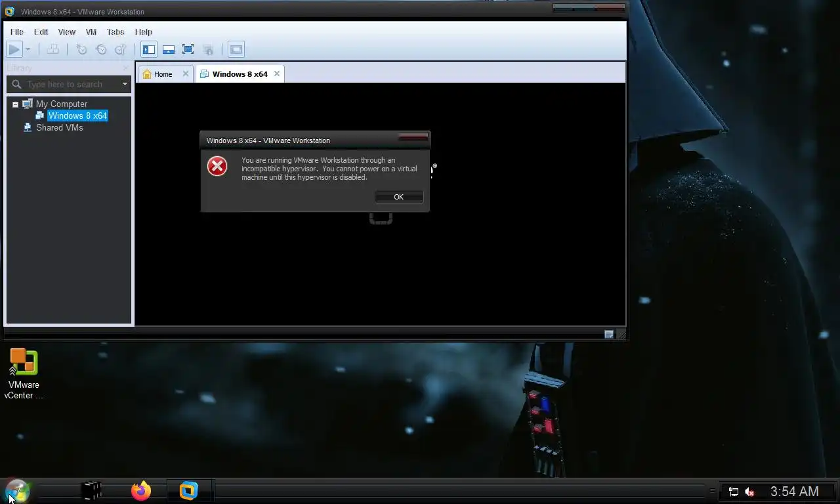Click the 3:54 AM taskbar clock
Viewport: 840px width, 504px height.
(x=794, y=491)
